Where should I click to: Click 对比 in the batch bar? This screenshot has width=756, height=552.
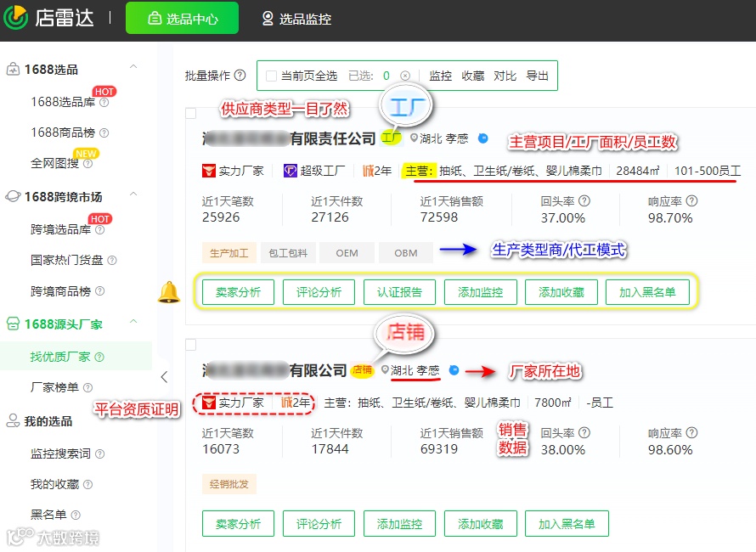pyautogui.click(x=505, y=76)
